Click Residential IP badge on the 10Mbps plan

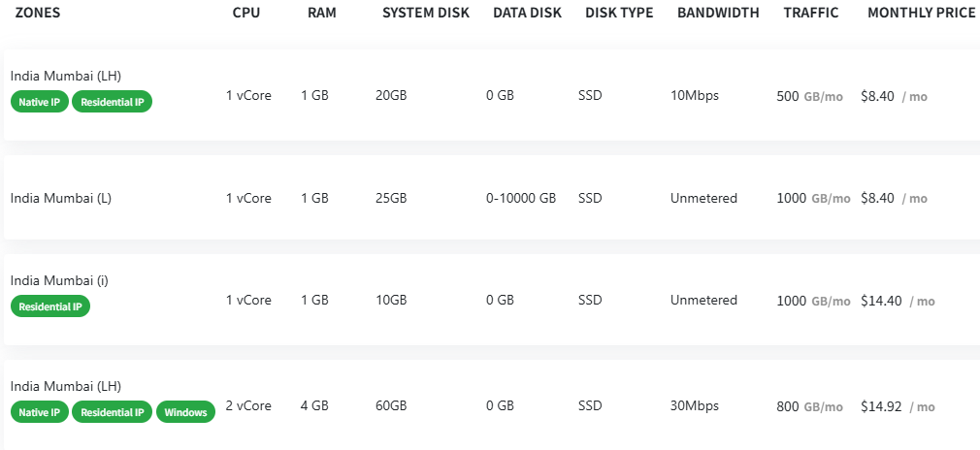pos(113,103)
